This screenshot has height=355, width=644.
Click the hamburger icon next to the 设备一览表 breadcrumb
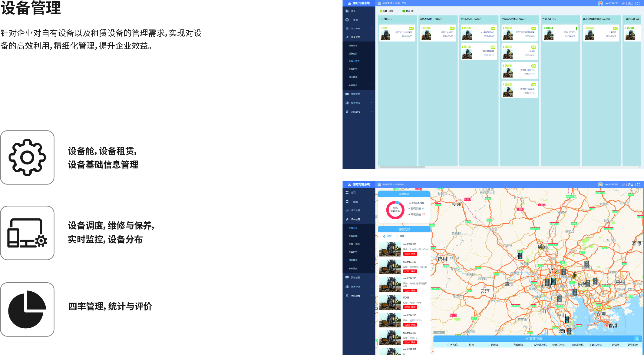tap(379, 3)
